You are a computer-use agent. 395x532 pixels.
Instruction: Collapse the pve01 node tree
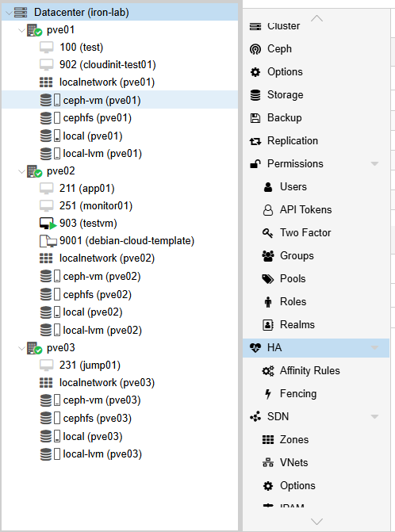[21, 30]
